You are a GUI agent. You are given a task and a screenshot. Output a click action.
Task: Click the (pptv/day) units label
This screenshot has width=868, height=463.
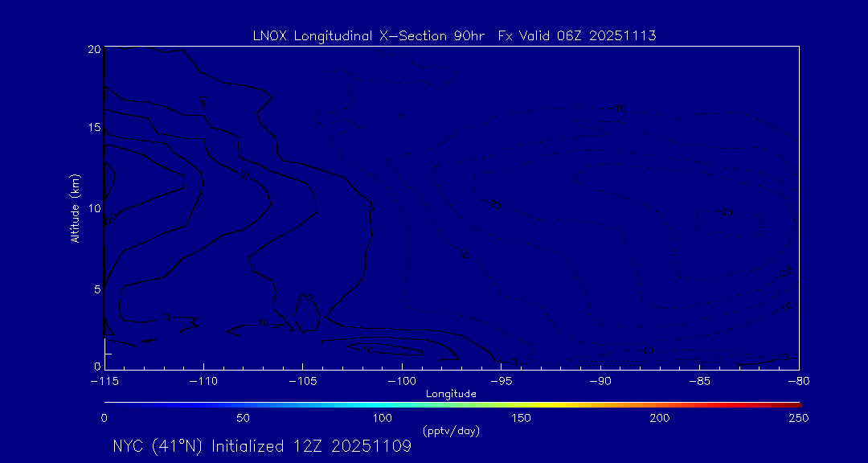pos(451,430)
